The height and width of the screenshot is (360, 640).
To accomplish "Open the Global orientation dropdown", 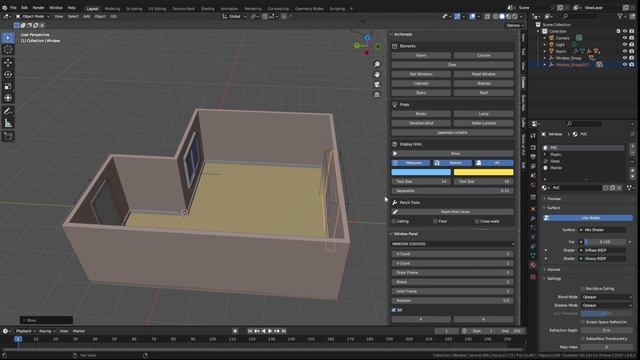I will pyautogui.click(x=234, y=16).
